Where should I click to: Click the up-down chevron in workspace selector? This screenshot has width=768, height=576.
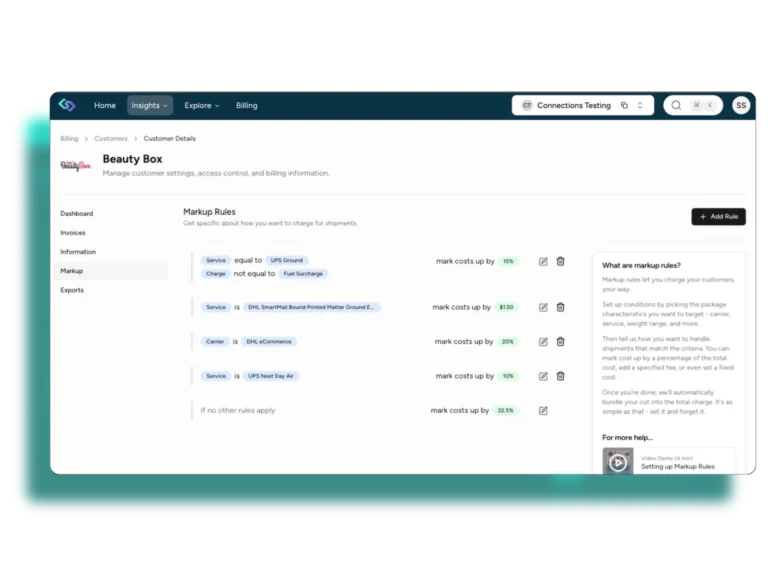click(x=640, y=105)
